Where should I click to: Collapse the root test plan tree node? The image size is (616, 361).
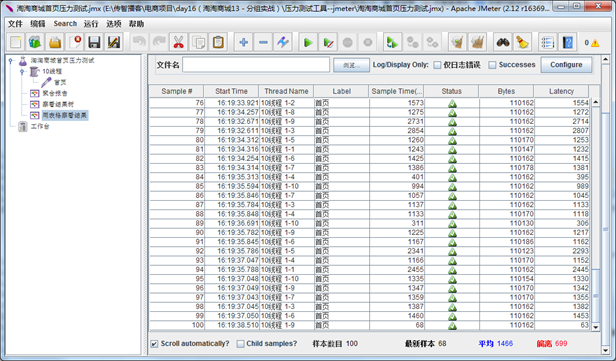tap(11, 60)
